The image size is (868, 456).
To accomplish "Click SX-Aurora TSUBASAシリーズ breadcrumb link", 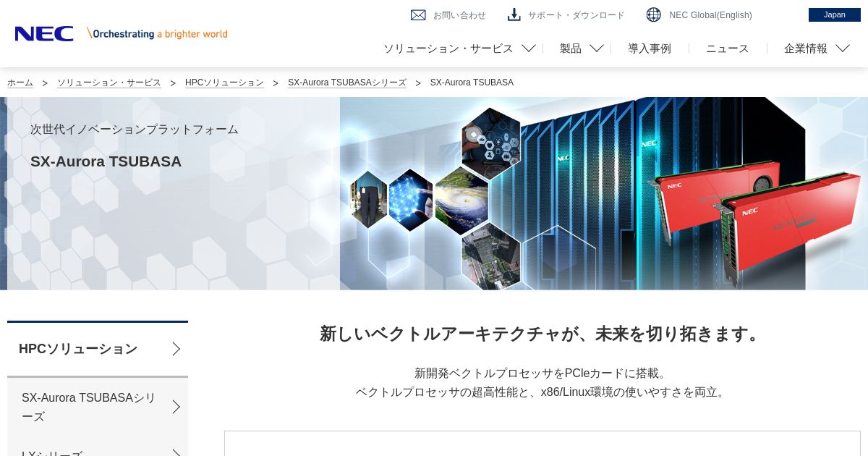I will point(347,83).
